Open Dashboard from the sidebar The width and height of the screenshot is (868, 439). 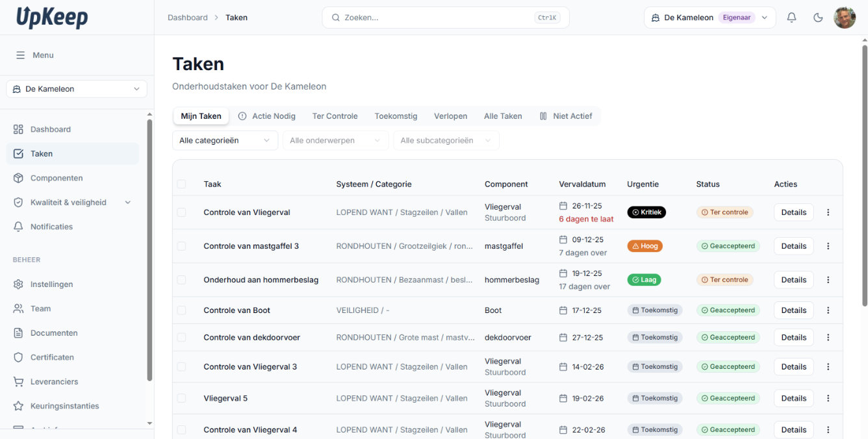point(50,129)
